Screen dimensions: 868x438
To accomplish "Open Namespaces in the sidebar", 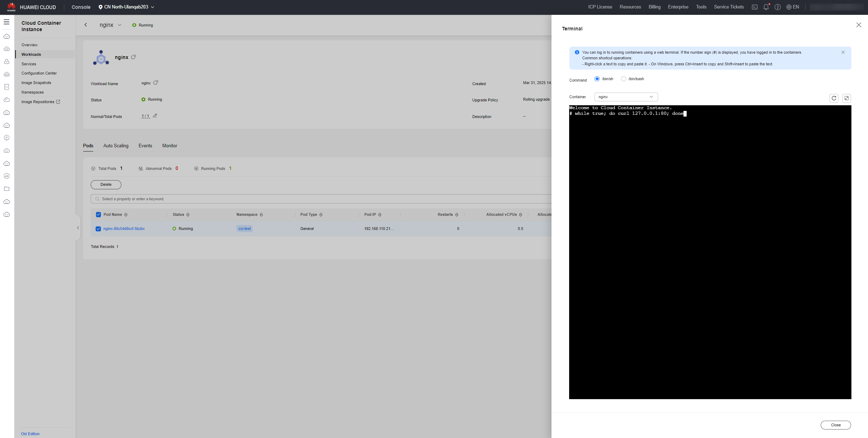I will click(x=33, y=92).
